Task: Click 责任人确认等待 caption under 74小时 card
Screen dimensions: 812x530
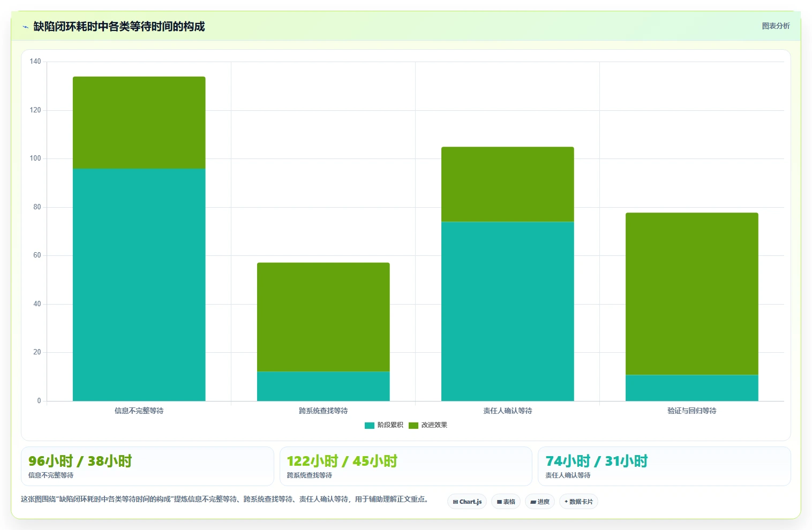Action: 568,475
